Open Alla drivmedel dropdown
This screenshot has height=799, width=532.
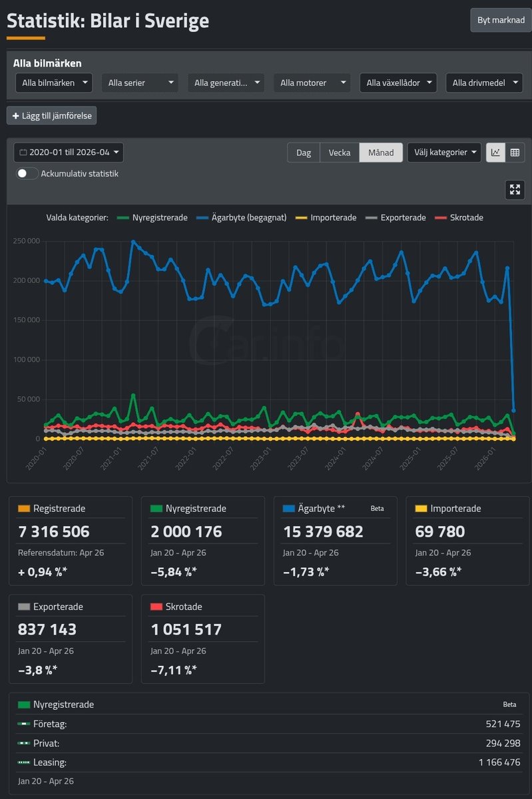coord(484,83)
